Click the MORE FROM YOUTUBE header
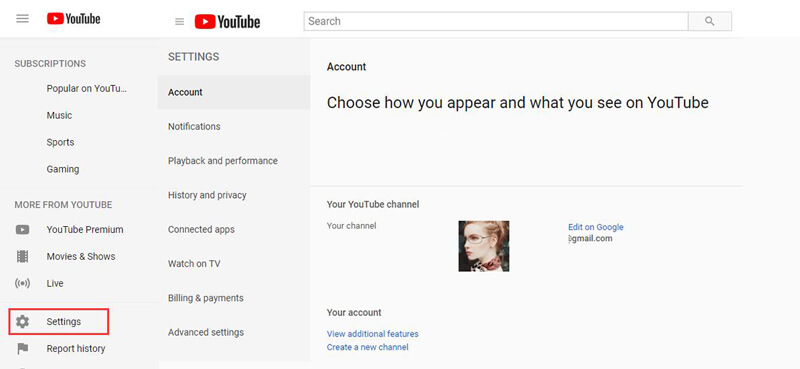Image resolution: width=800 pixels, height=369 pixels. pyautogui.click(x=63, y=205)
